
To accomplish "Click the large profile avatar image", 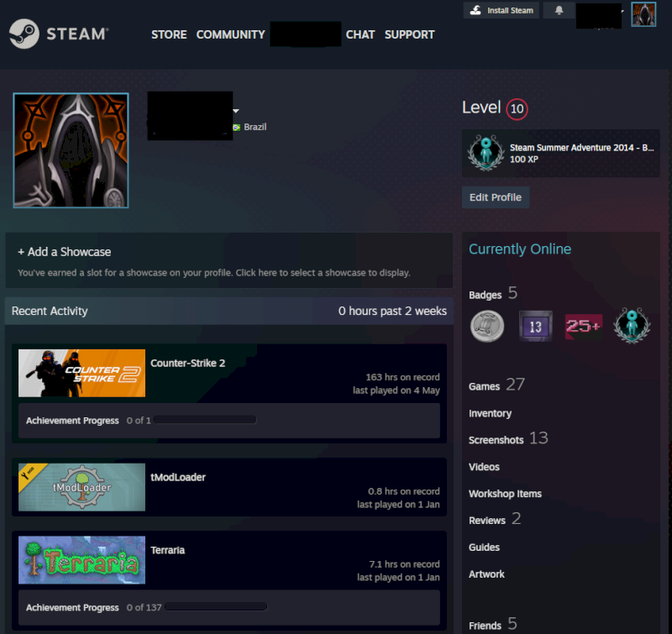I will 71,150.
